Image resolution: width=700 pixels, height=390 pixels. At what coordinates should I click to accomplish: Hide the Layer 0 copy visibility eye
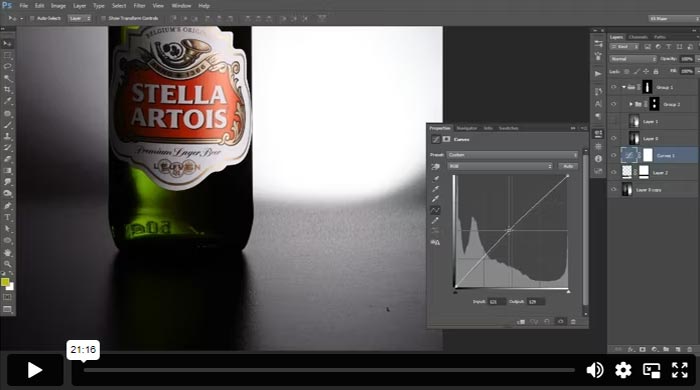(613, 190)
